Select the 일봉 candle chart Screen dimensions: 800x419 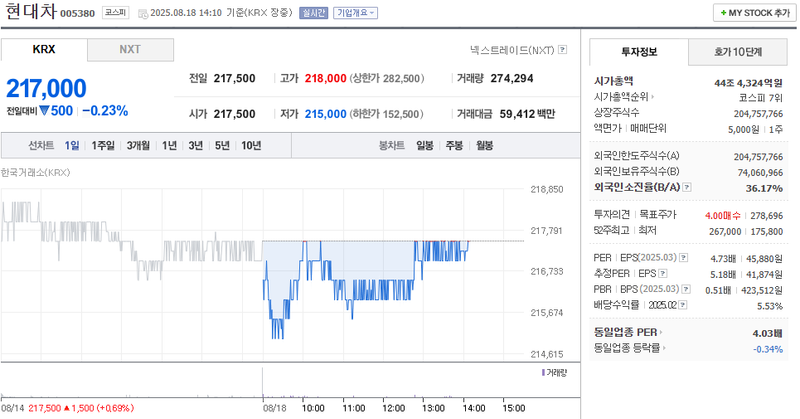(x=425, y=145)
